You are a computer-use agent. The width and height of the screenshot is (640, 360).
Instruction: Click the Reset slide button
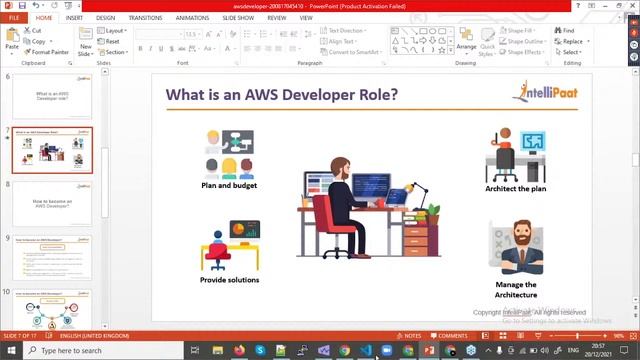coord(109,41)
